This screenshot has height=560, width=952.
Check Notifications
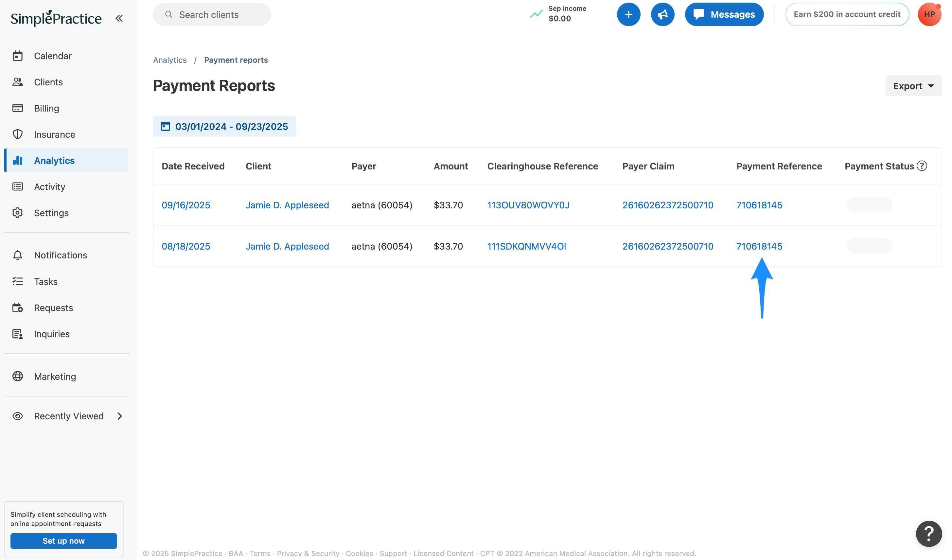[60, 255]
